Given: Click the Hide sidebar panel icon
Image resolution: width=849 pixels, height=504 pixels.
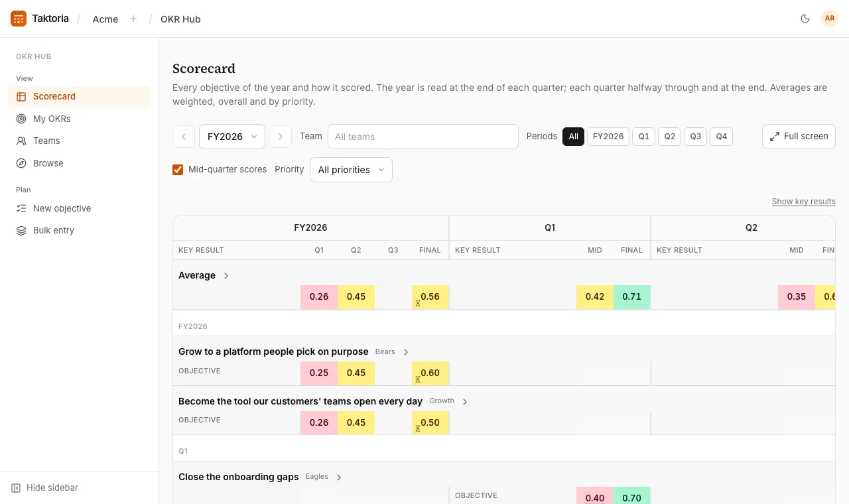Looking at the screenshot, I should coord(16,487).
